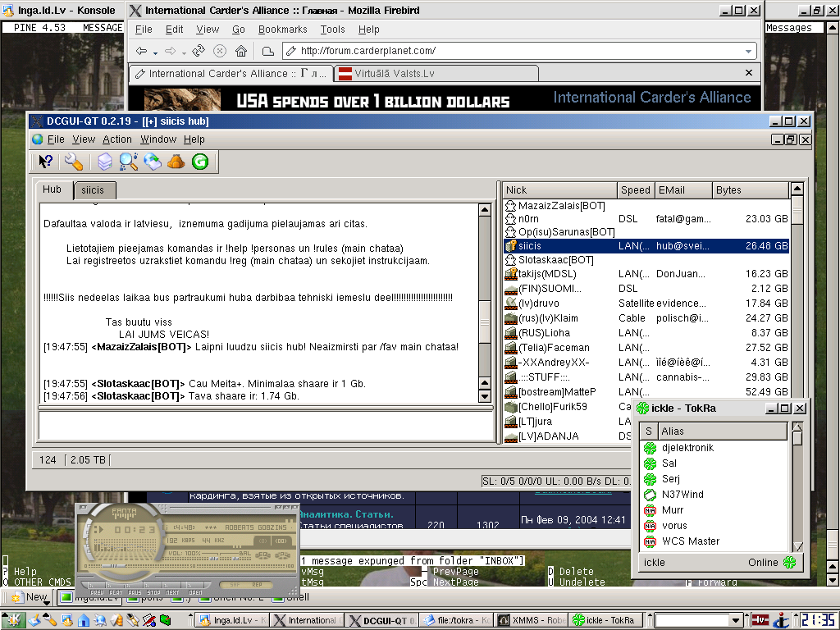This screenshot has width=840, height=630.
Task: Click the ickle Online status flower icon
Action: click(790, 562)
